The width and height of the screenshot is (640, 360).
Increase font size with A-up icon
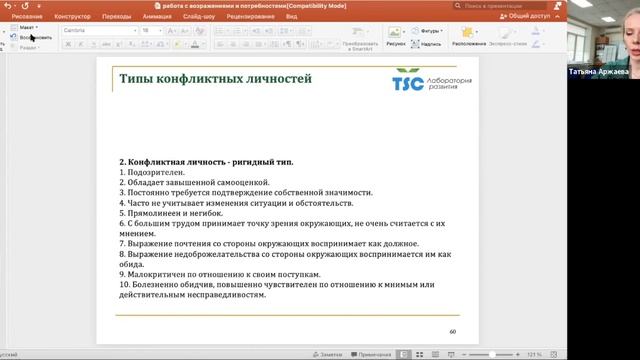172,31
